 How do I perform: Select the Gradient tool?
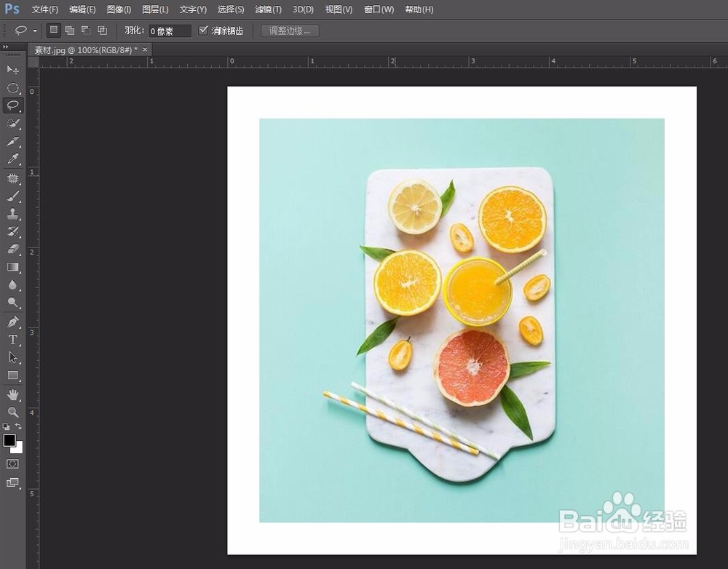point(12,267)
